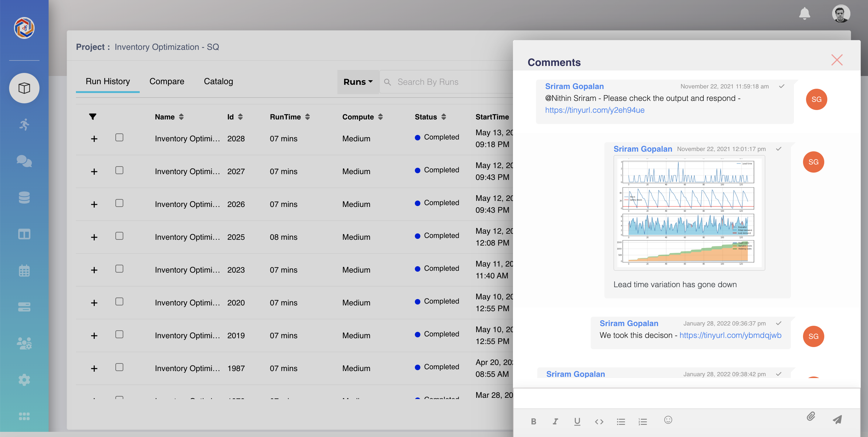Image resolution: width=868 pixels, height=437 pixels.
Task: Toggle bold formatting in comment editor
Action: pos(533,422)
